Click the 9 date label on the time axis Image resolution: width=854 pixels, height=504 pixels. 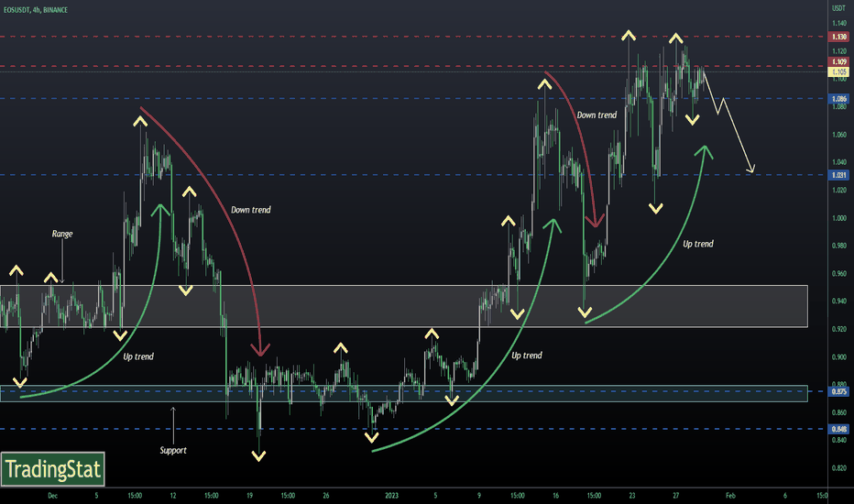coord(479,496)
